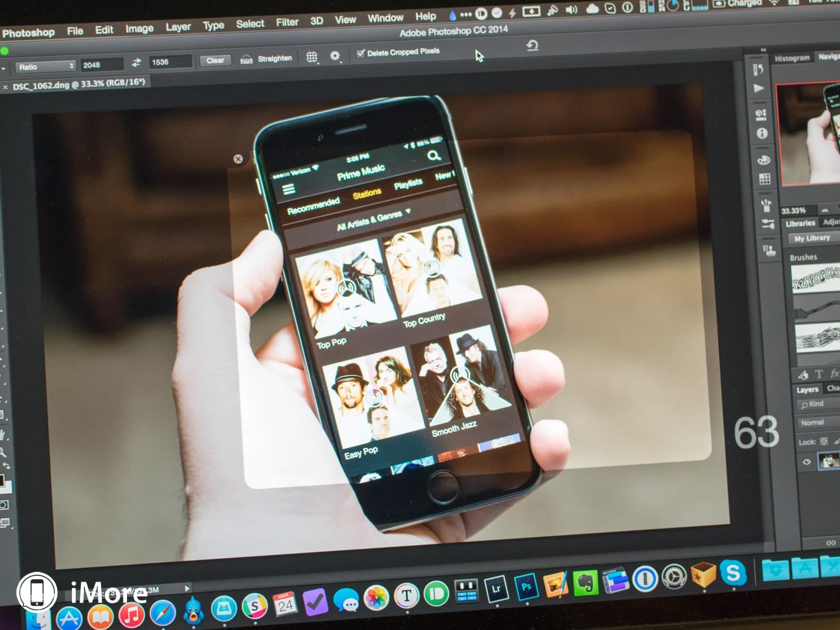Screen dimensions: 840x630
Task: Open iTunes from the Dock
Action: (x=132, y=616)
